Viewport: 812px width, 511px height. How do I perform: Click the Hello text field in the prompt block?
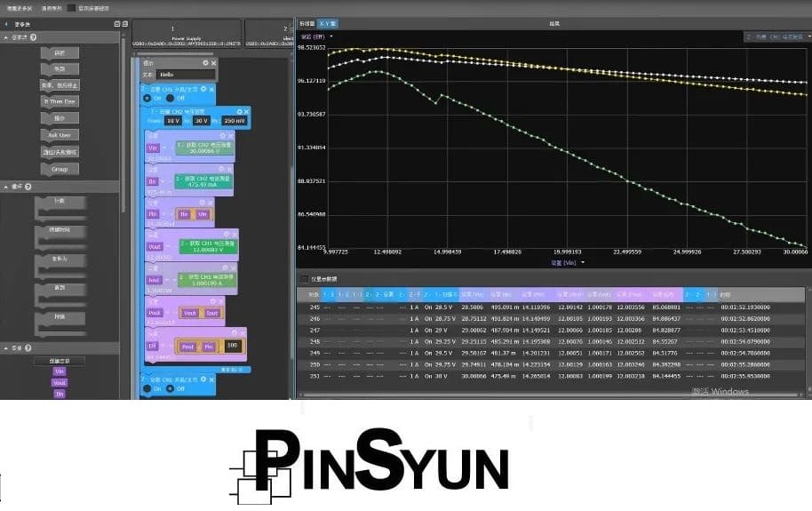(x=186, y=75)
